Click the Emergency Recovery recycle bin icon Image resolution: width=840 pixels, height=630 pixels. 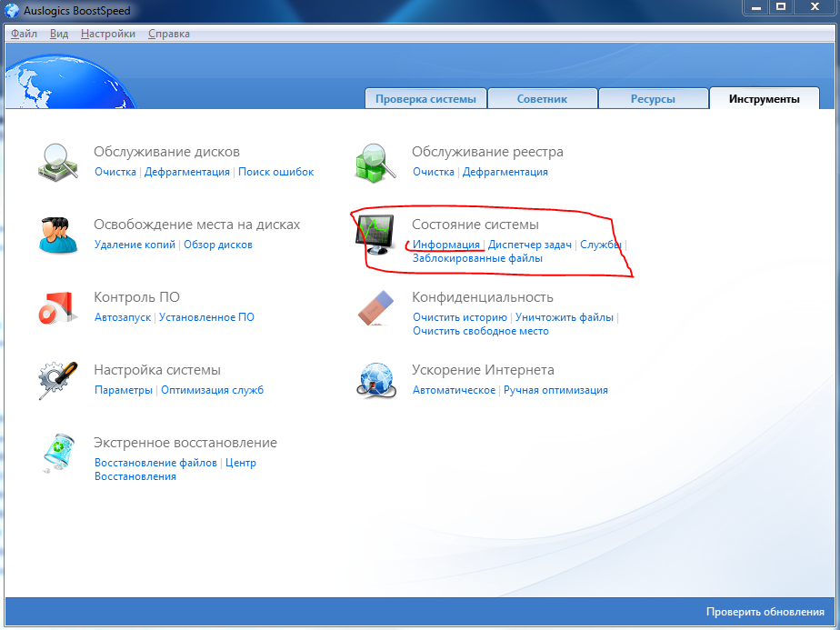pos(58,454)
